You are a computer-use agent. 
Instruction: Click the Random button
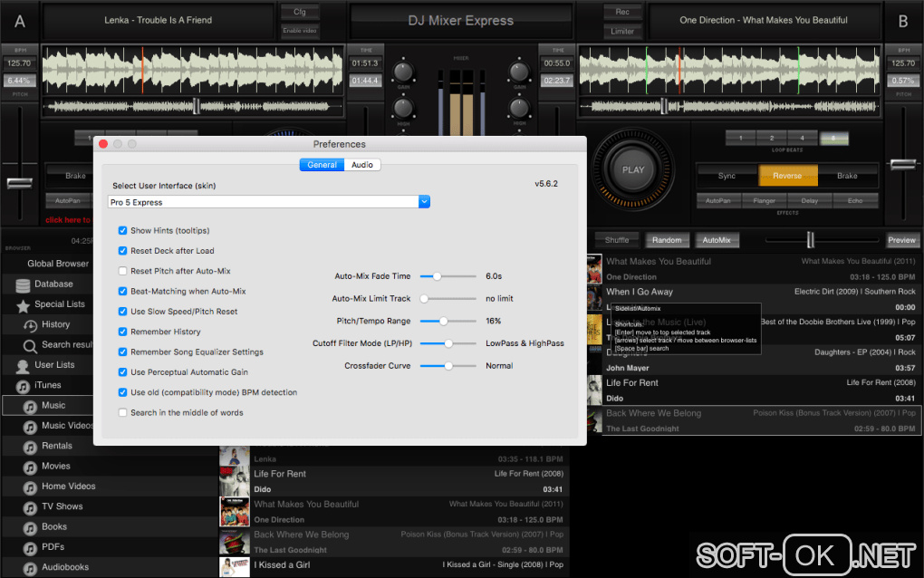(667, 240)
